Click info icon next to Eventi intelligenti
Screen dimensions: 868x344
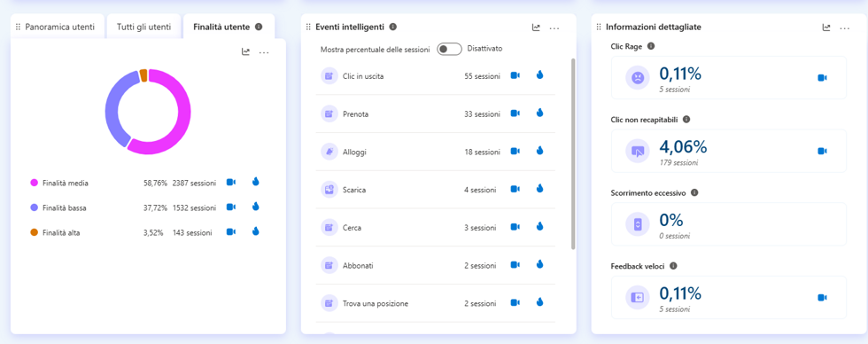pos(393,27)
